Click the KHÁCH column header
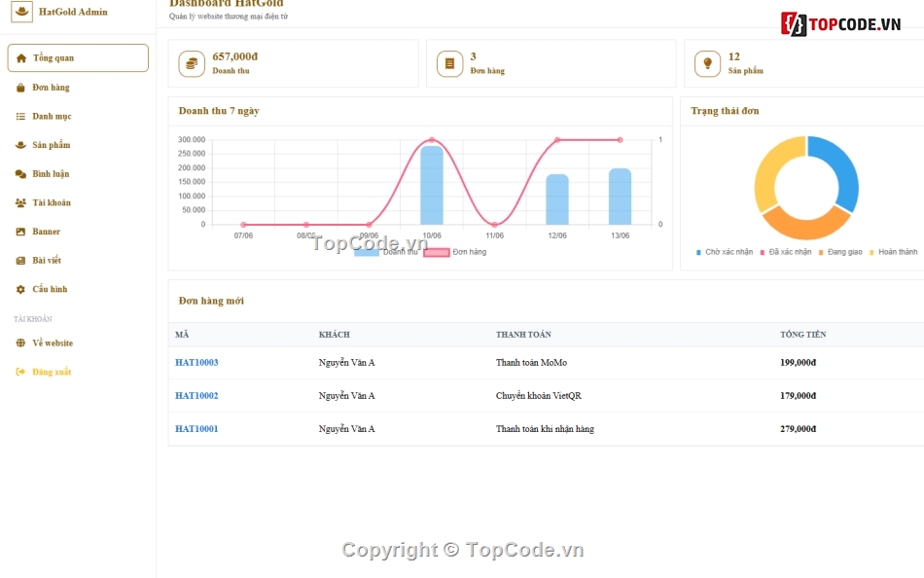The width and height of the screenshot is (924, 578). (335, 335)
